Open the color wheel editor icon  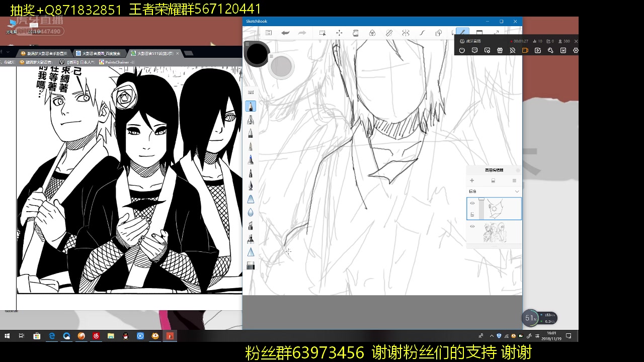point(372,33)
